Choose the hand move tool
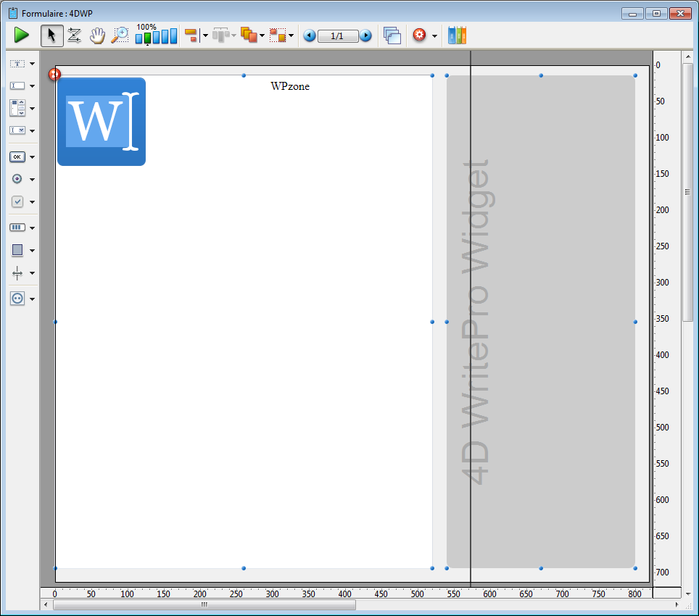Viewport: 699px width, 616px height. click(x=97, y=36)
